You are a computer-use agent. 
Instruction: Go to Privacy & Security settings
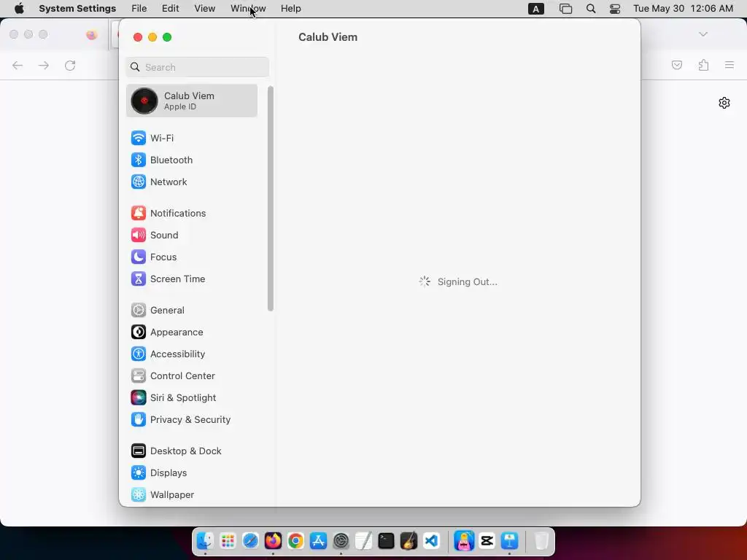click(x=192, y=420)
